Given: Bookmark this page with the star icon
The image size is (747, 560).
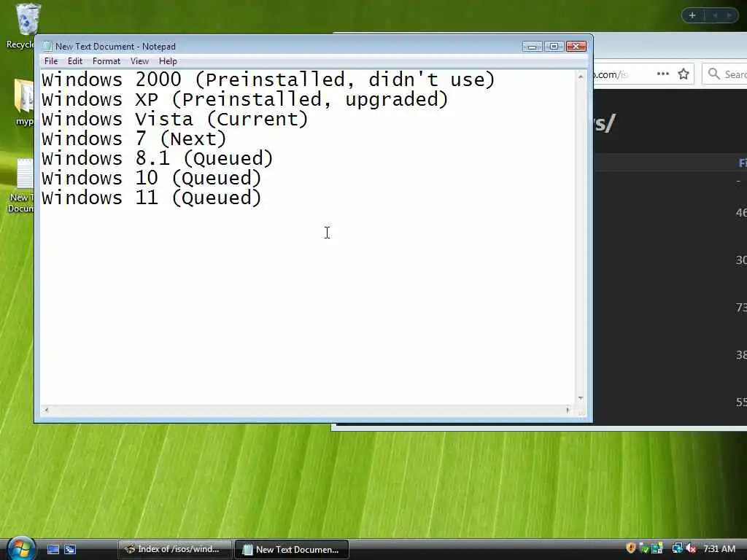Looking at the screenshot, I should click(684, 74).
